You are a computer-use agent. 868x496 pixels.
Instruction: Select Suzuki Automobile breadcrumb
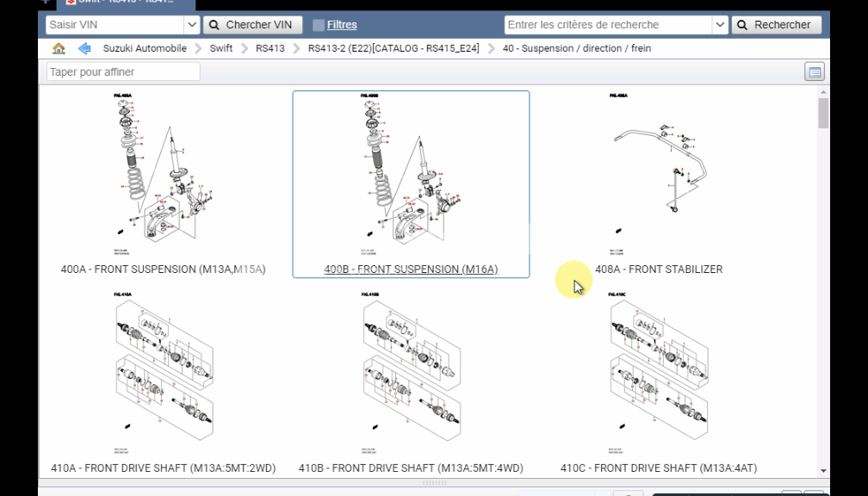click(145, 49)
